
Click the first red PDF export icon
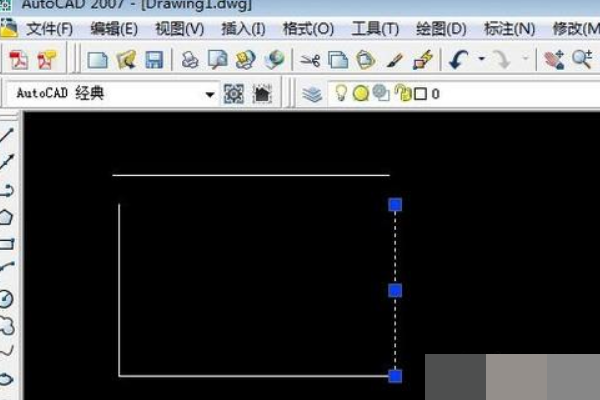pos(18,60)
